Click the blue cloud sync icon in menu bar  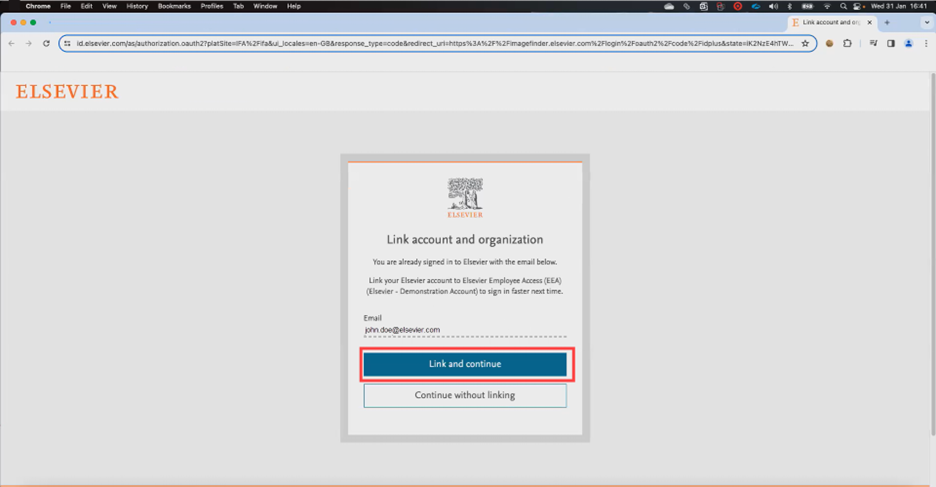click(756, 6)
